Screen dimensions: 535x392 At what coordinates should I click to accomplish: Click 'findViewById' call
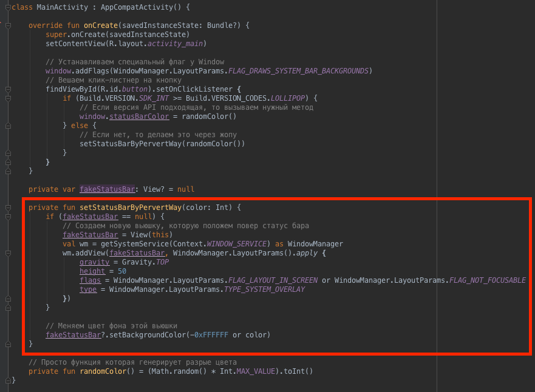71,89
